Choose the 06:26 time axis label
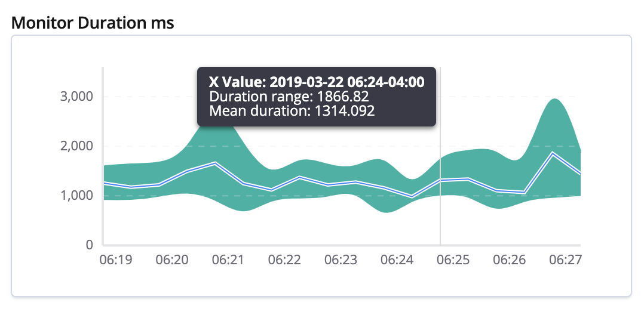644x309 pixels. pos(509,259)
